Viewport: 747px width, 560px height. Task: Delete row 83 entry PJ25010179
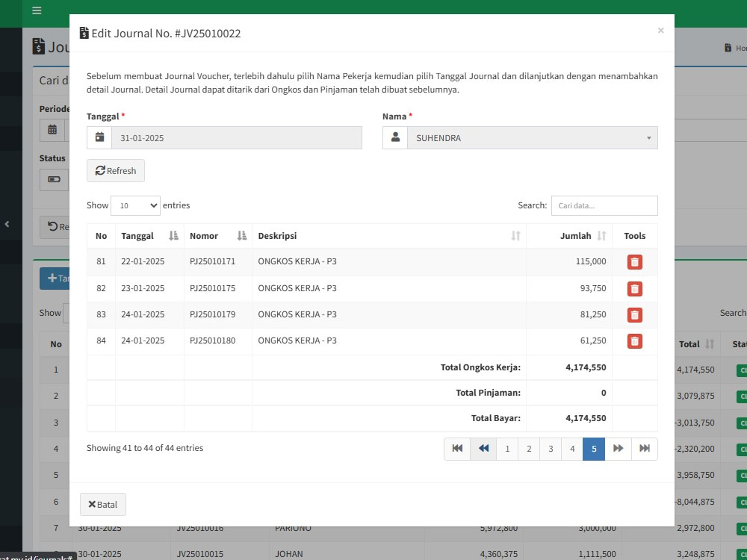[634, 315]
